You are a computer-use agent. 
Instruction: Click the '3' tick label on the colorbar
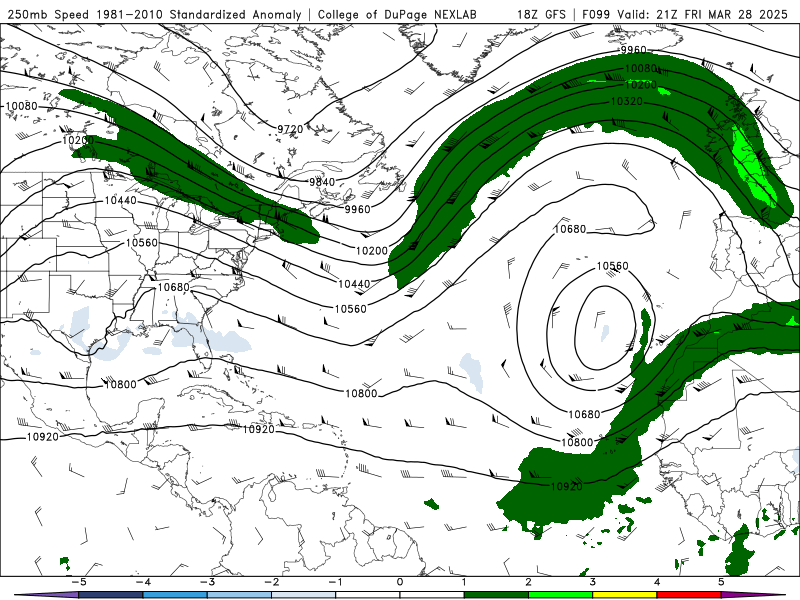tap(592, 582)
